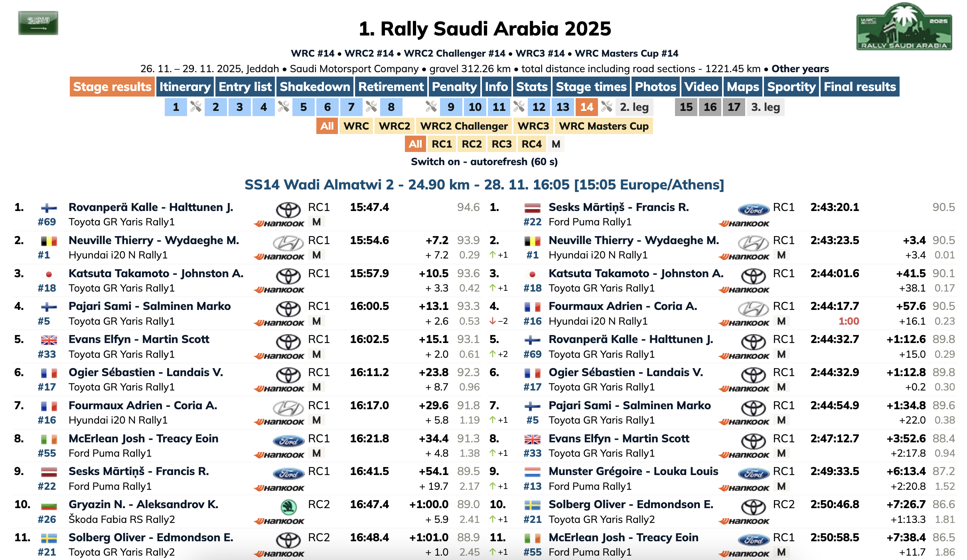Click Gryazin's Škoda manufacturer logo
The width and height of the screenshot is (967, 560).
click(x=288, y=507)
